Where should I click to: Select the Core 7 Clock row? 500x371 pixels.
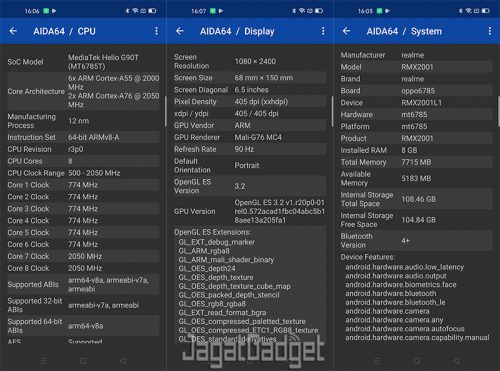coord(83,256)
